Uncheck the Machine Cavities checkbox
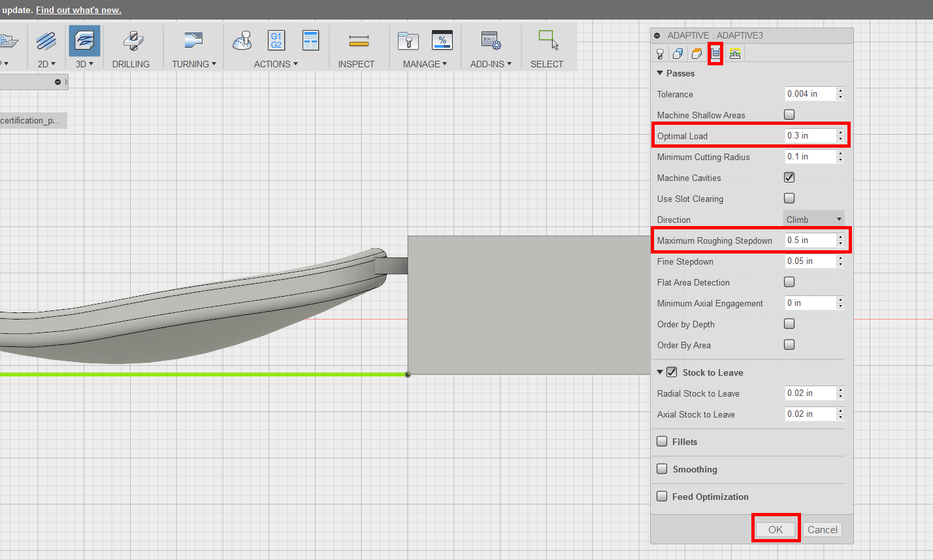The image size is (933, 560). pyautogui.click(x=789, y=178)
